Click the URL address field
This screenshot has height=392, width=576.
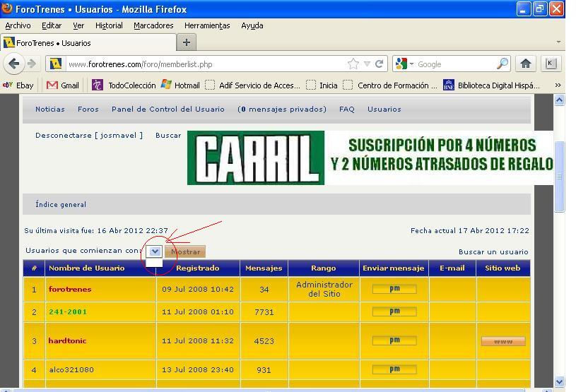pyautogui.click(x=206, y=64)
